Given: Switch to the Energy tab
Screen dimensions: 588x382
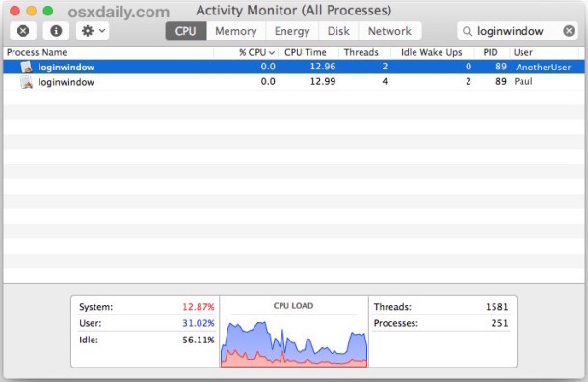Looking at the screenshot, I should point(292,31).
